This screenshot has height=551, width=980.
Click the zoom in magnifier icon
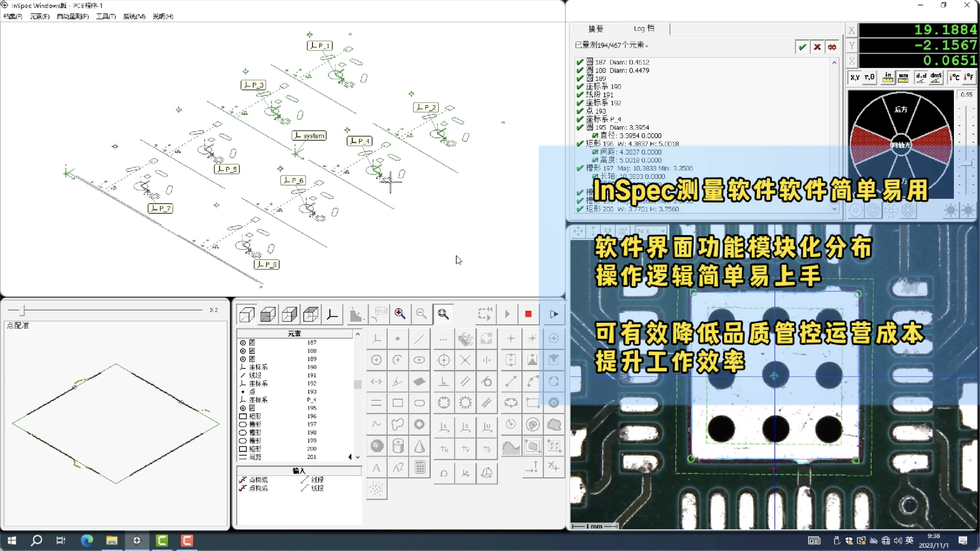(x=400, y=314)
